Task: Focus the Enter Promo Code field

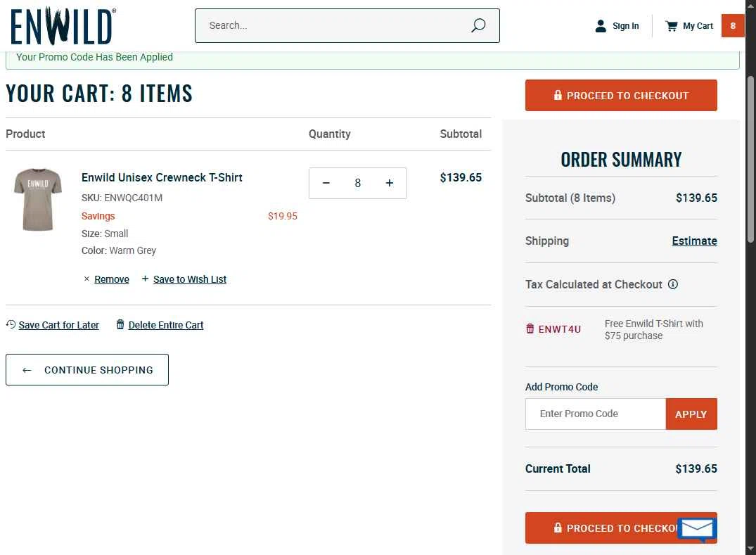Action: point(596,414)
